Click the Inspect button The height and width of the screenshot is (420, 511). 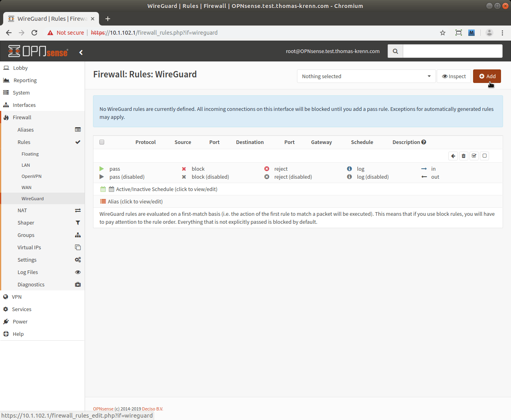click(x=454, y=76)
